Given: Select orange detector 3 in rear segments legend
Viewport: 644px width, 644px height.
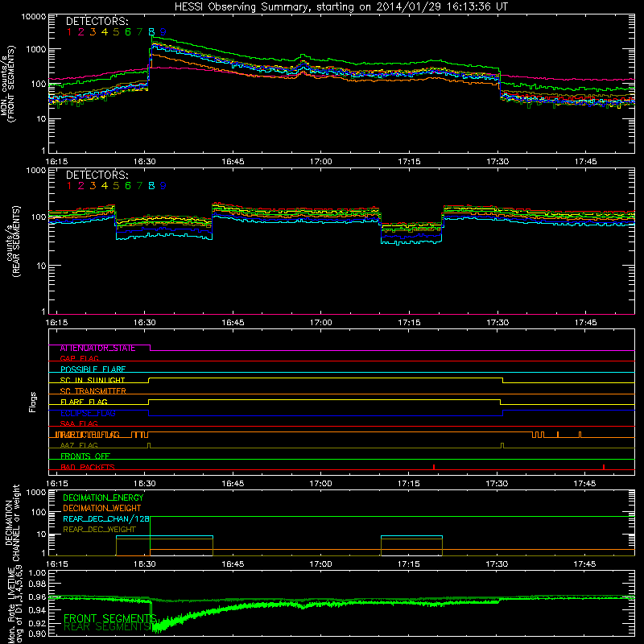Looking at the screenshot, I should click(x=93, y=186).
